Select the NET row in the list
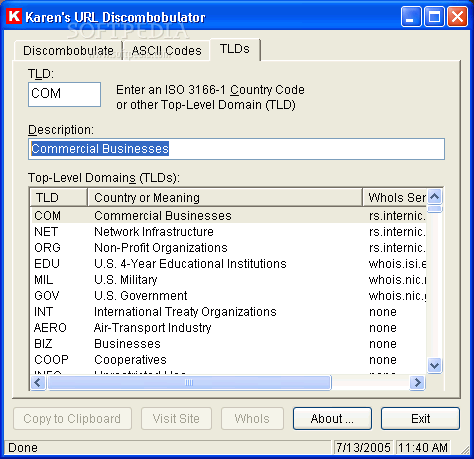474x459 pixels. [228, 231]
